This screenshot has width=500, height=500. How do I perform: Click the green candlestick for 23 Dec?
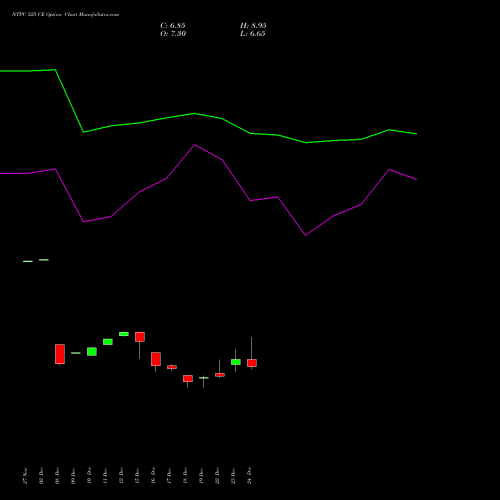click(236, 362)
